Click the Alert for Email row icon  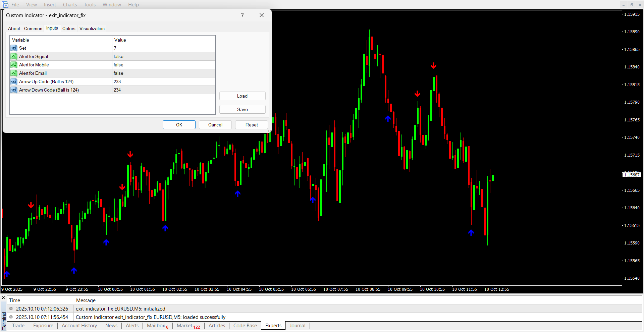[14, 73]
